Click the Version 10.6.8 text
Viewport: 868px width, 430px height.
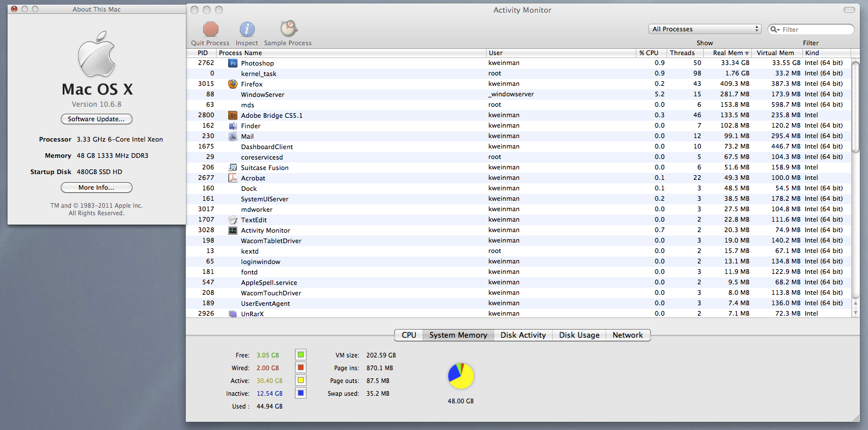(96, 104)
